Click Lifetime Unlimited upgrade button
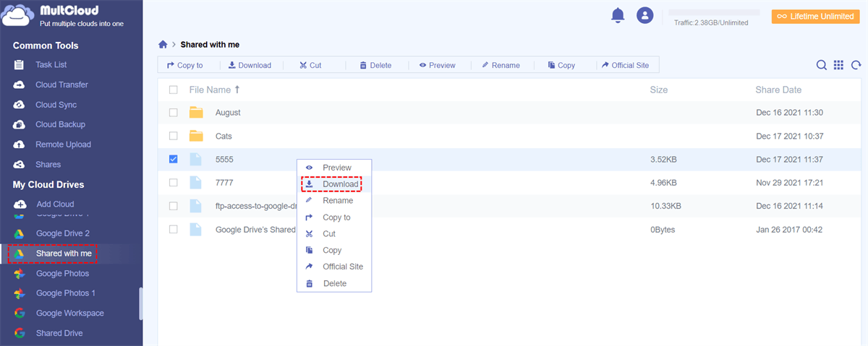Screen dimensions: 868x346 (x=815, y=16)
